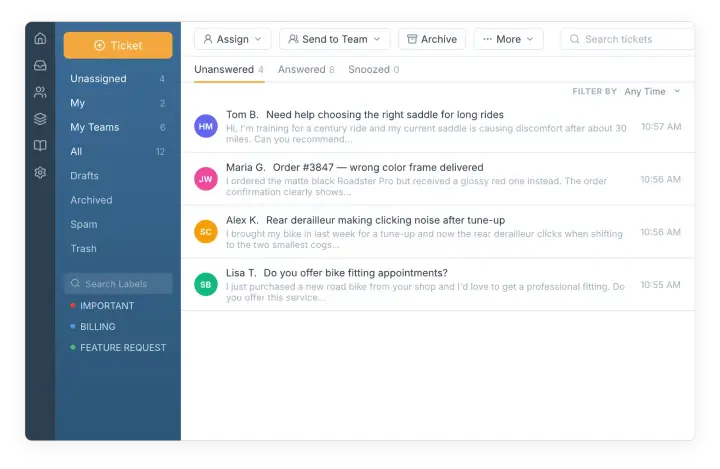720x469 pixels.
Task: Create a new Ticket with orange button
Action: coord(118,45)
